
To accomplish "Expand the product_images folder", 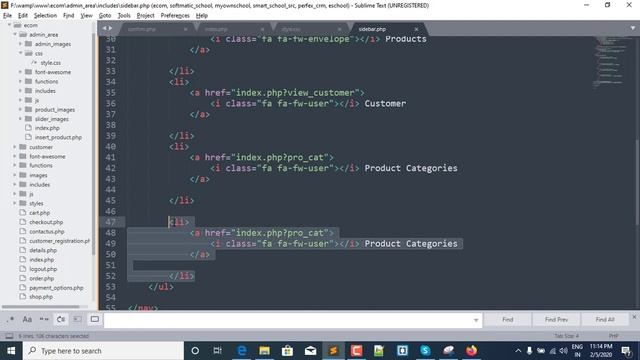I will (21, 109).
